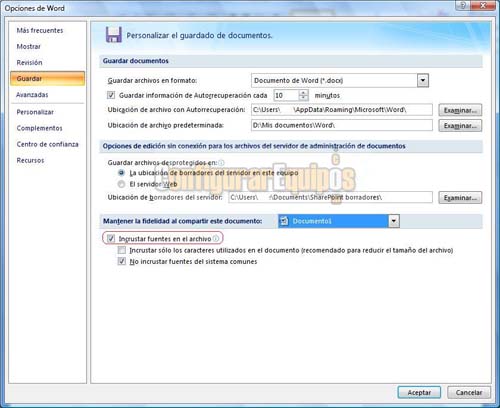Image resolution: width=500 pixels, height=408 pixels.
Task: Click the document icon in Documento1 dropdown
Action: pos(284,221)
